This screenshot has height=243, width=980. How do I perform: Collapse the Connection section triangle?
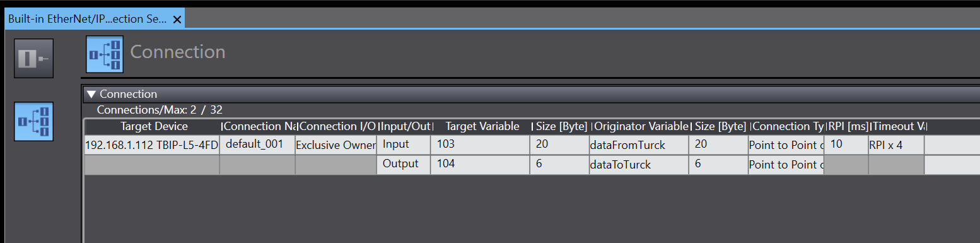pyautogui.click(x=91, y=94)
